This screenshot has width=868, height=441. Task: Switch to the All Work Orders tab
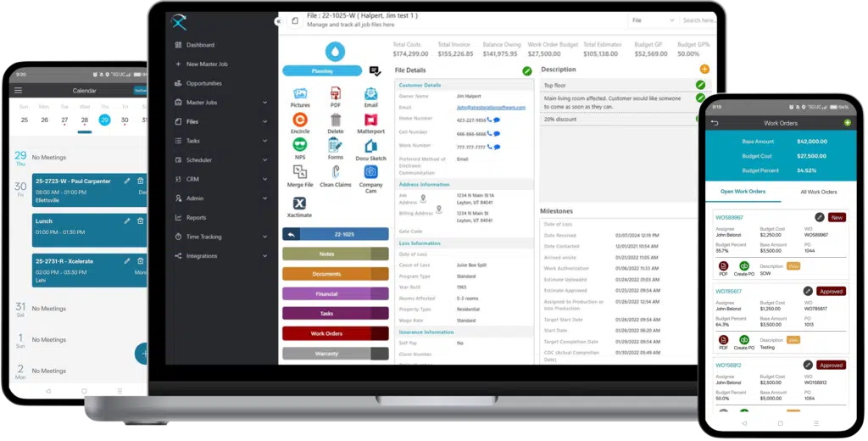click(819, 193)
